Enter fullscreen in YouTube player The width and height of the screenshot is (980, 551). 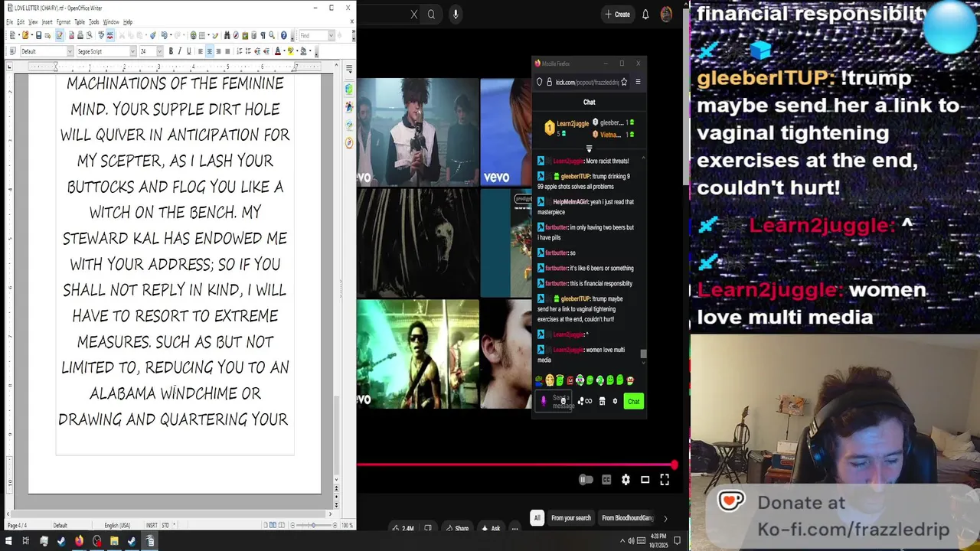pos(665,480)
